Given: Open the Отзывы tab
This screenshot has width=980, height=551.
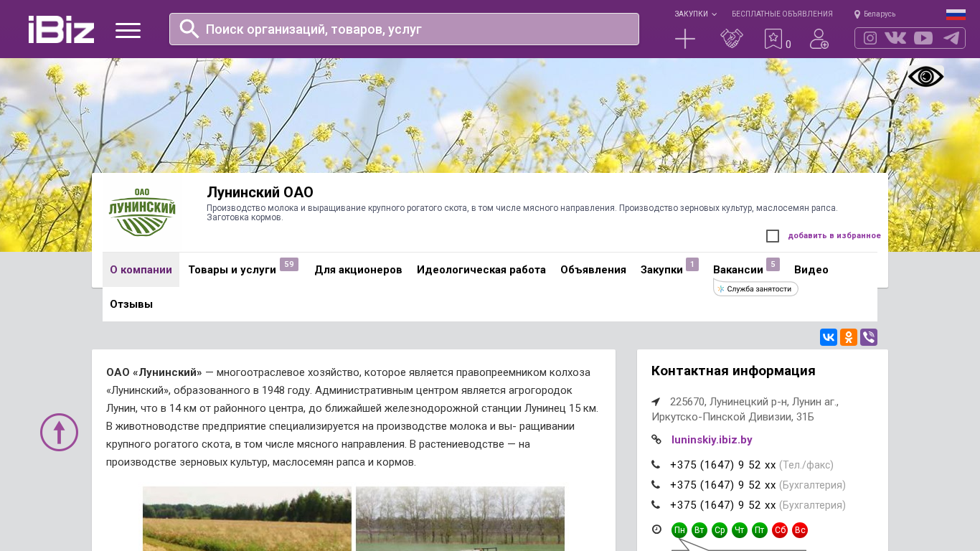Looking at the screenshot, I should coord(131,304).
